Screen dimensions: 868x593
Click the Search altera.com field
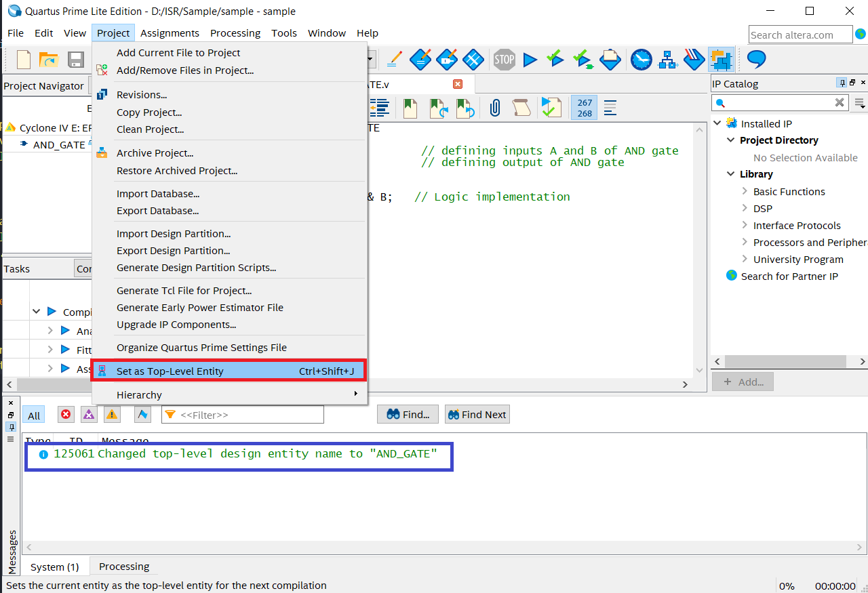801,35
